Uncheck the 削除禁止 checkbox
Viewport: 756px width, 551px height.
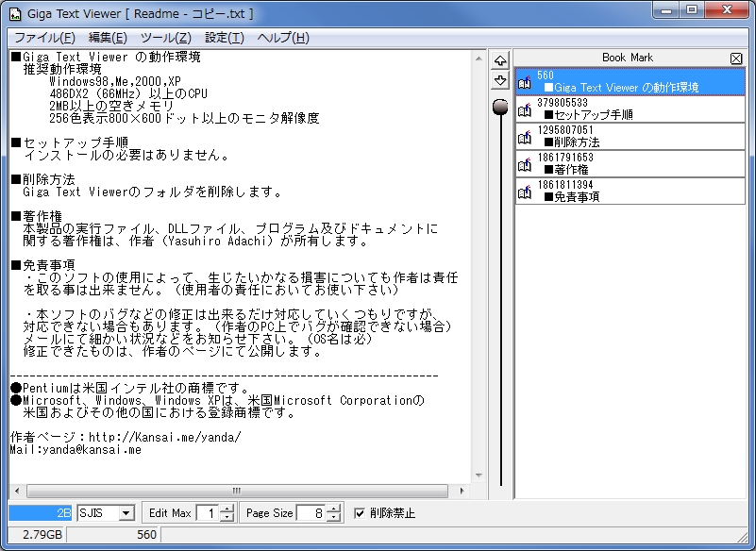[x=360, y=514]
